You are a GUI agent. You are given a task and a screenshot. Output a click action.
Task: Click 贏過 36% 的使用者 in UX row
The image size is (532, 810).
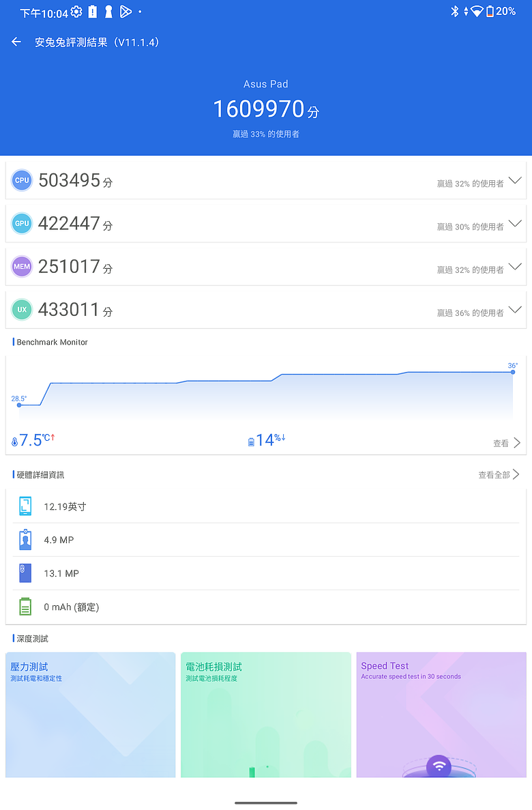tap(470, 313)
